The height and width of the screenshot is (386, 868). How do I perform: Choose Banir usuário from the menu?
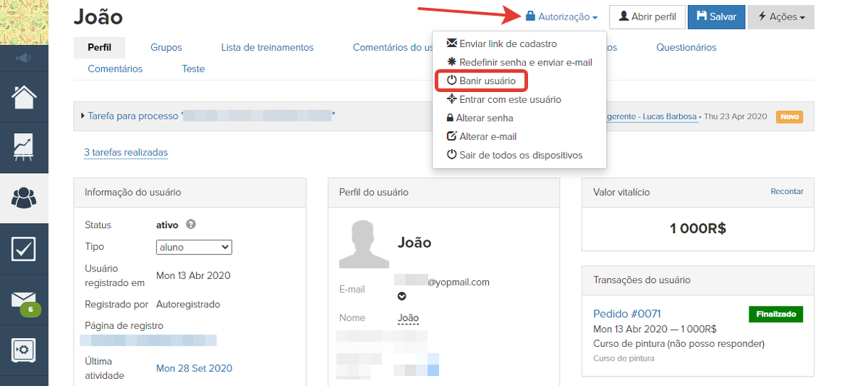[487, 80]
